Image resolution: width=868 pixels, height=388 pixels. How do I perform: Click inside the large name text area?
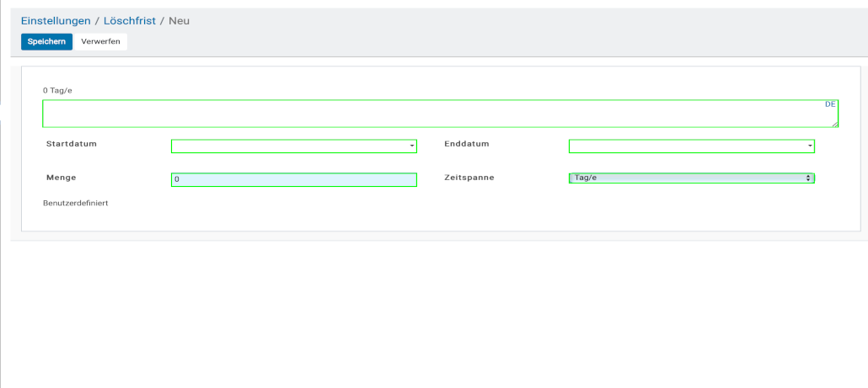coord(438,114)
